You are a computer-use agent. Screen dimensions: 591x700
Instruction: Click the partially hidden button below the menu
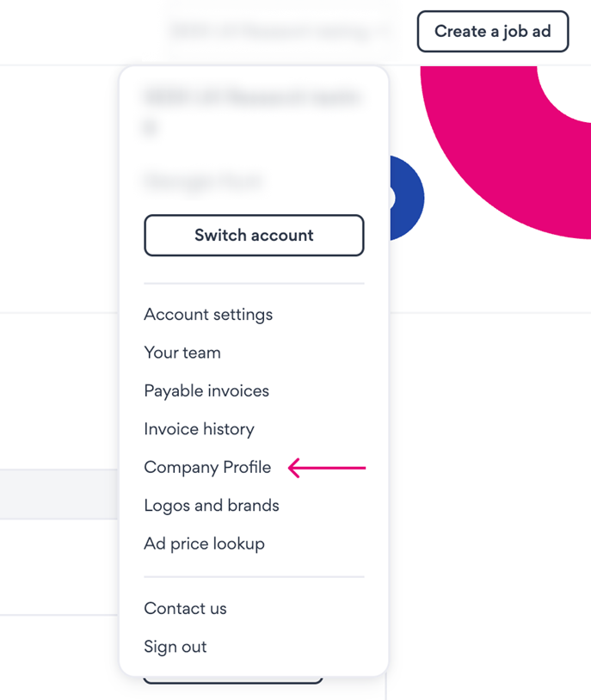coord(232,680)
